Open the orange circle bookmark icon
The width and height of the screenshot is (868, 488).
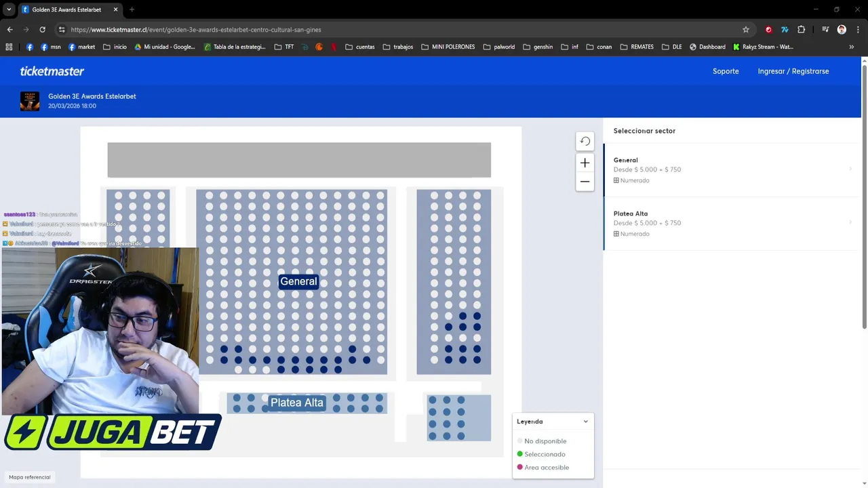click(x=319, y=47)
